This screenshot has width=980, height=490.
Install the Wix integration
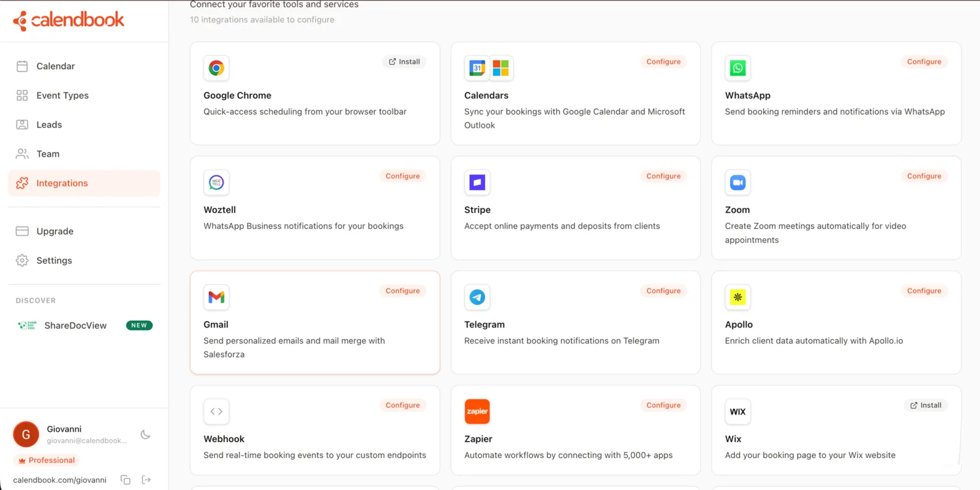[x=926, y=405]
